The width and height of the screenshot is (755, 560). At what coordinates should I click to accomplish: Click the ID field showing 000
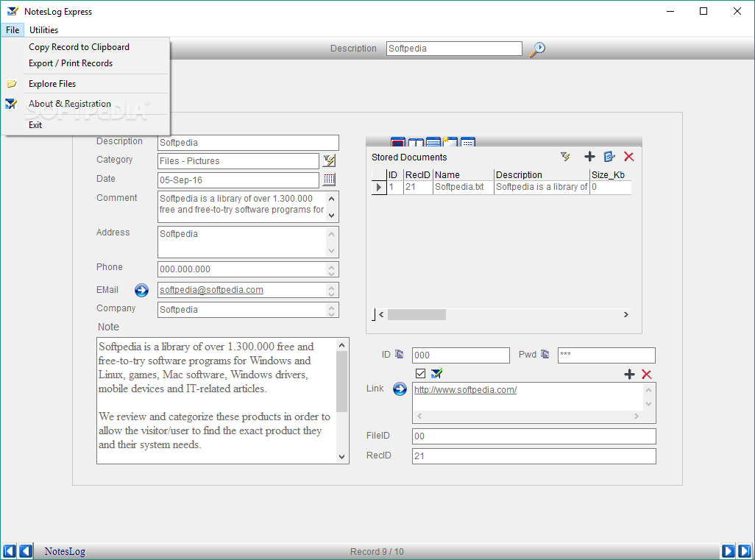click(x=461, y=355)
